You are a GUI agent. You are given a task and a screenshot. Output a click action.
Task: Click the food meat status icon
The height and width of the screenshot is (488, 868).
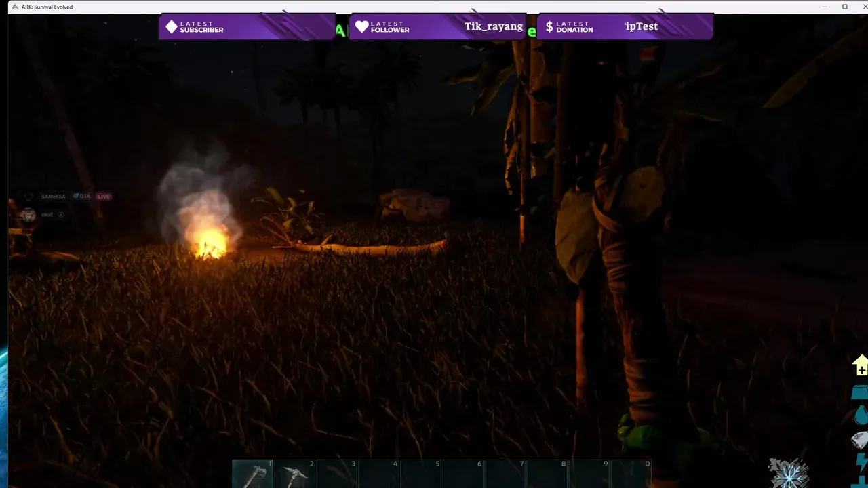click(860, 440)
